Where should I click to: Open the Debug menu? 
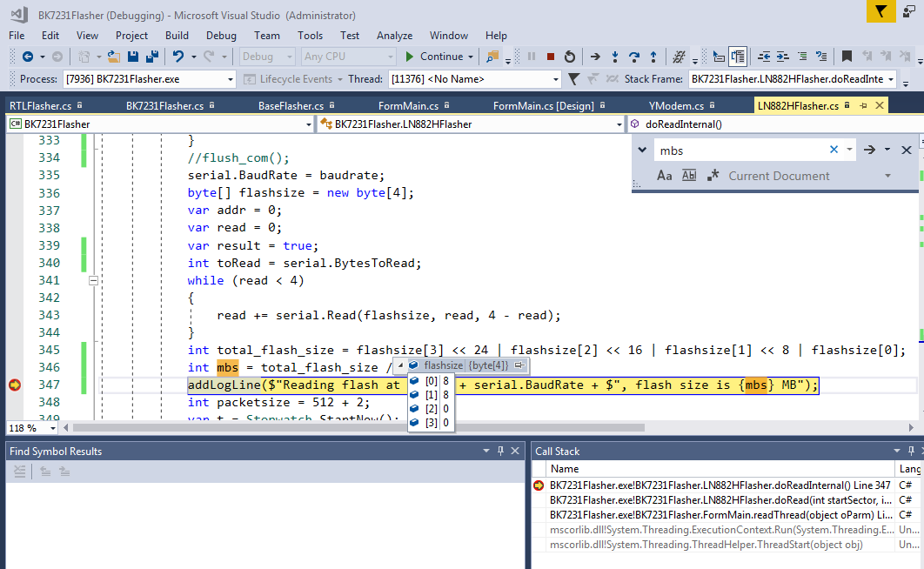tap(221, 36)
